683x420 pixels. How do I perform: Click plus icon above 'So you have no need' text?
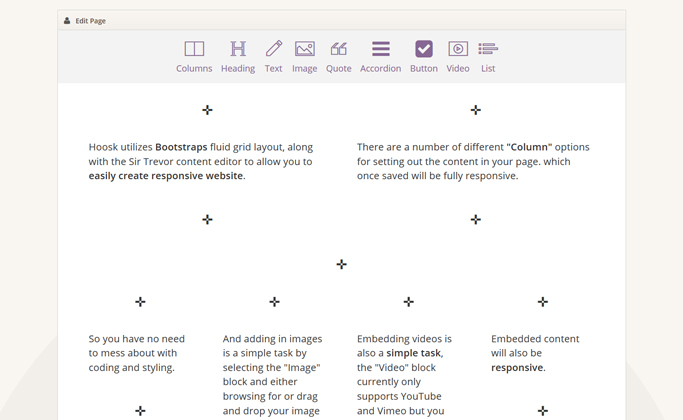point(140,302)
